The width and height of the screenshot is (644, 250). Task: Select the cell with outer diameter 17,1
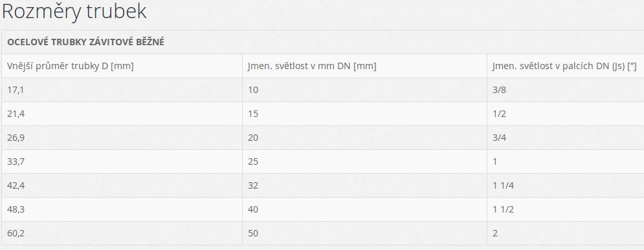coord(122,90)
